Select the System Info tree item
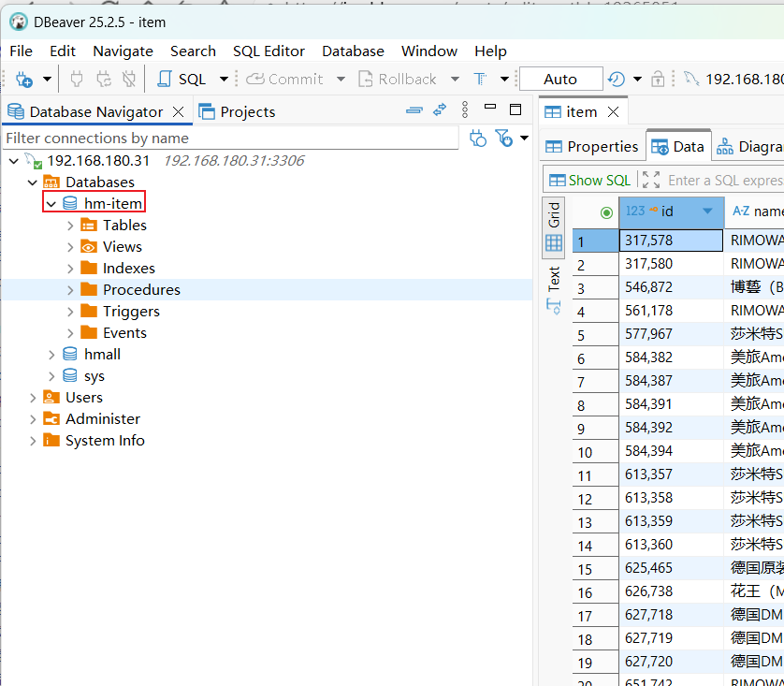 tap(94, 441)
